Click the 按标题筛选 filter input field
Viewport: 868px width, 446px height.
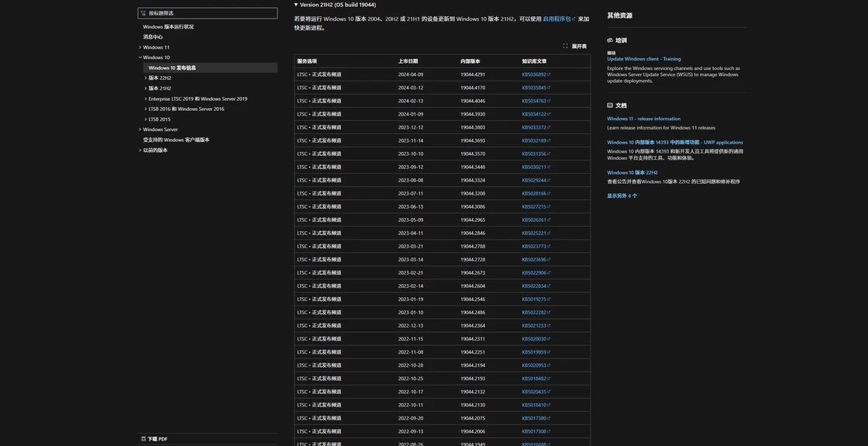(208, 12)
